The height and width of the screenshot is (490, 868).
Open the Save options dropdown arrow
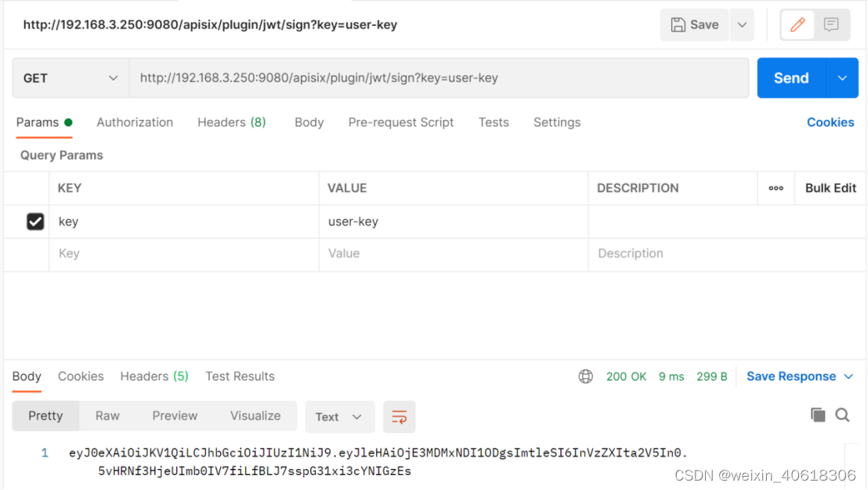pyautogui.click(x=742, y=25)
